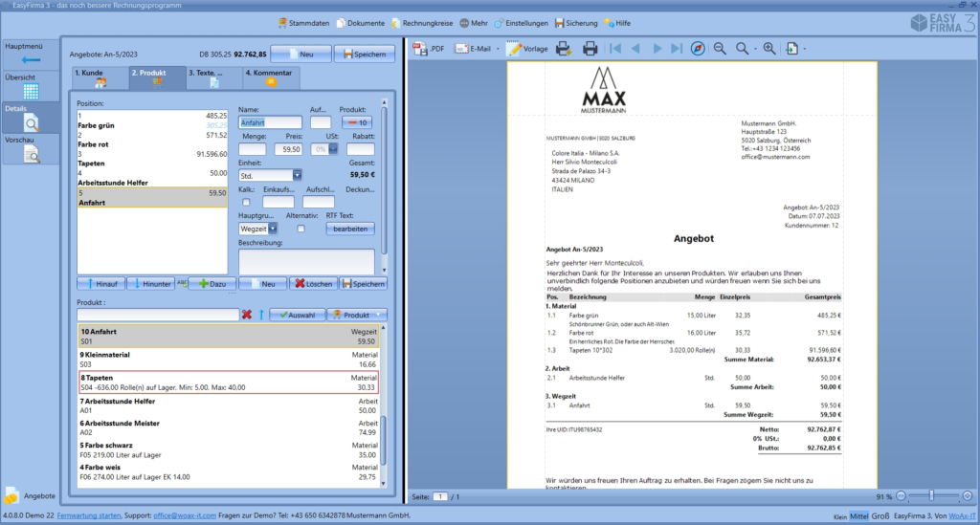Click the compass navigation icon in preview toolbar
This screenshot has height=525, width=980.
pos(697,48)
